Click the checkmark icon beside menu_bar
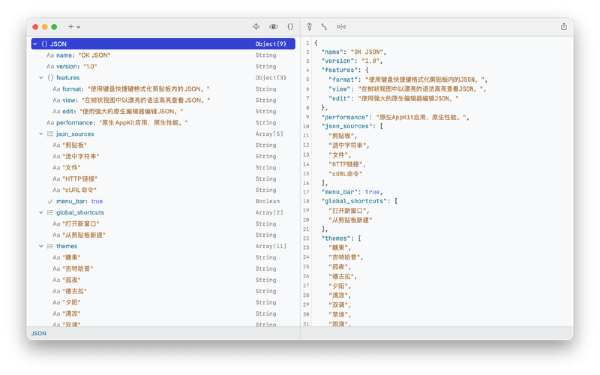This screenshot has height=375, width=600. [x=50, y=201]
